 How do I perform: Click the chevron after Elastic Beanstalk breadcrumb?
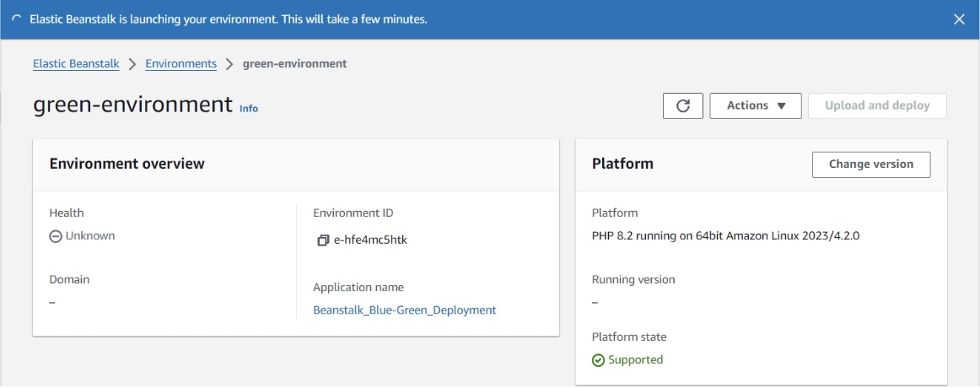click(x=132, y=64)
